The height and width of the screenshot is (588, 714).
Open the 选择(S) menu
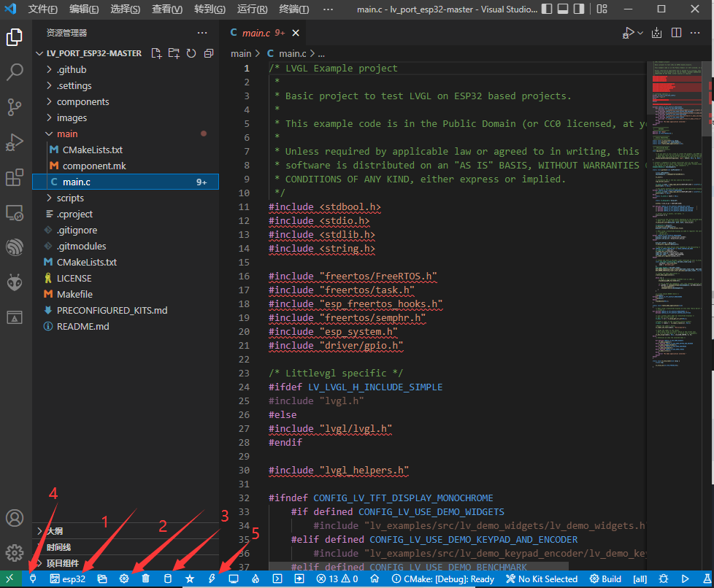(x=126, y=9)
